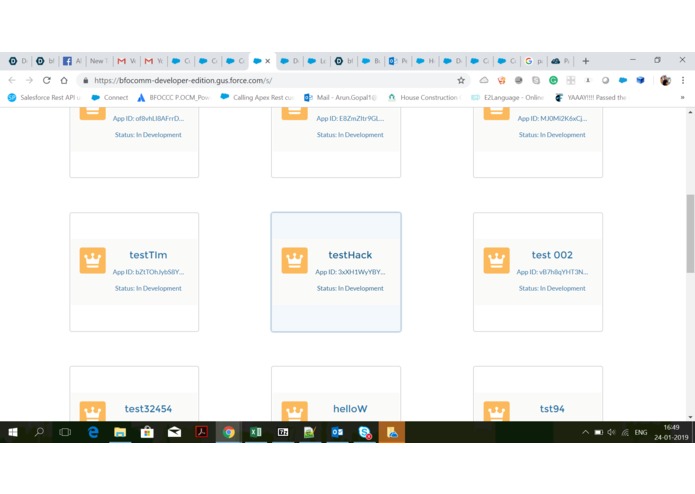Open the browser home page icon
Screen dimensions: 695x494
64,80
